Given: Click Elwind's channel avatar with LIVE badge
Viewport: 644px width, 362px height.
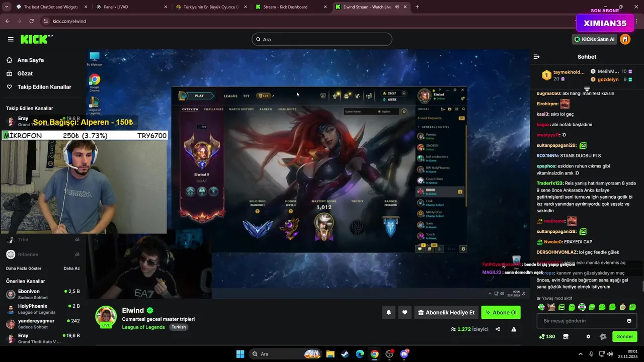Looking at the screenshot, I should pos(106,316).
